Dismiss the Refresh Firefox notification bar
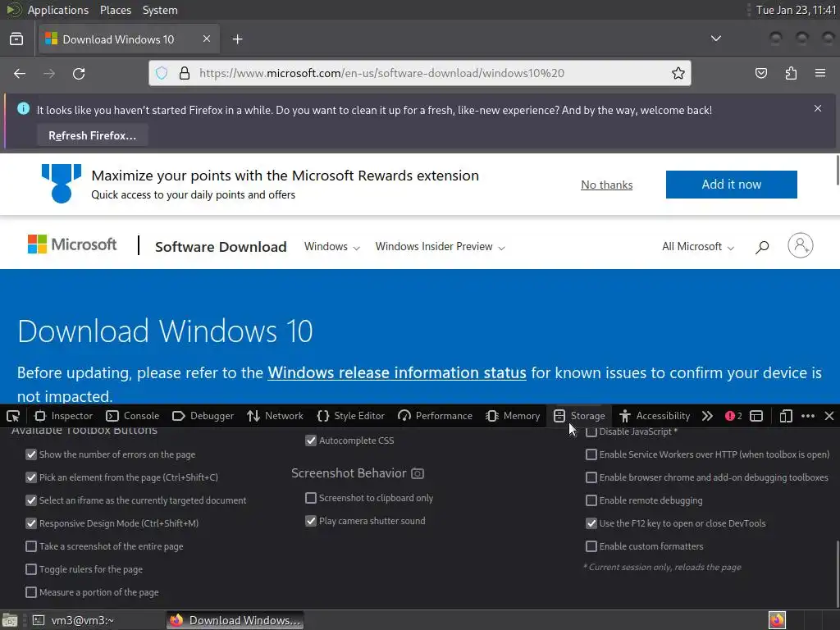The width and height of the screenshot is (840, 630). tap(818, 108)
